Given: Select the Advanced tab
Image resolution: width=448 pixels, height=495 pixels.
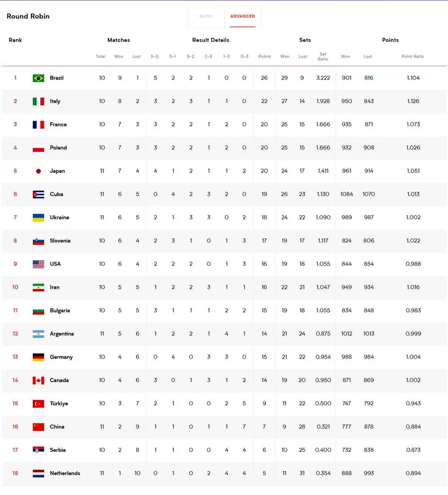Looking at the screenshot, I should (243, 16).
